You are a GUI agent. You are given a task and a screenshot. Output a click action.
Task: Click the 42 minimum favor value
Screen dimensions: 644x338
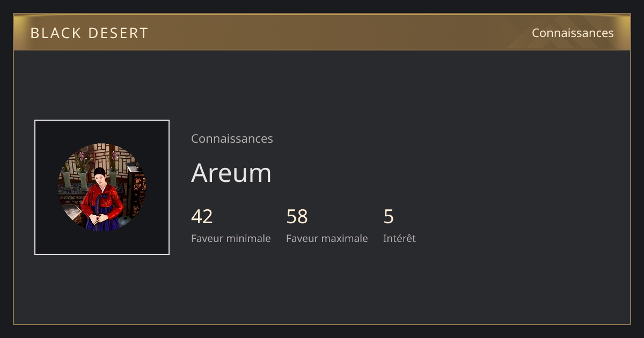pyautogui.click(x=202, y=217)
